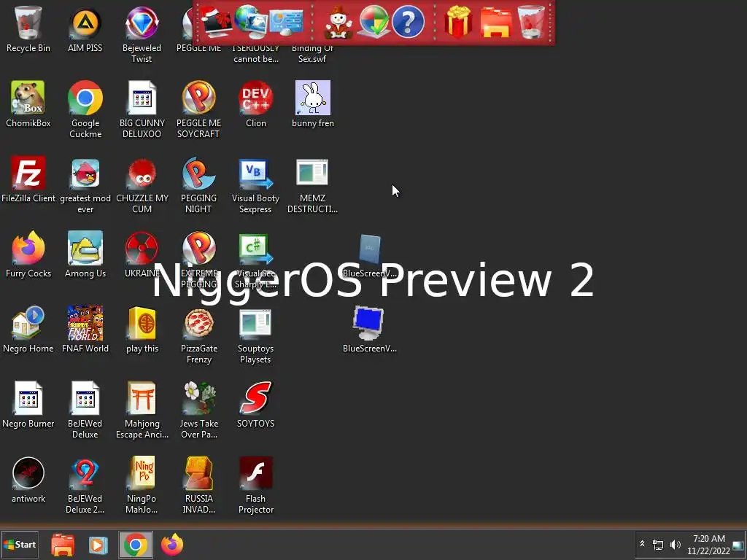
Task: Select the NingPo MahJo... shortcut
Action: point(142,486)
